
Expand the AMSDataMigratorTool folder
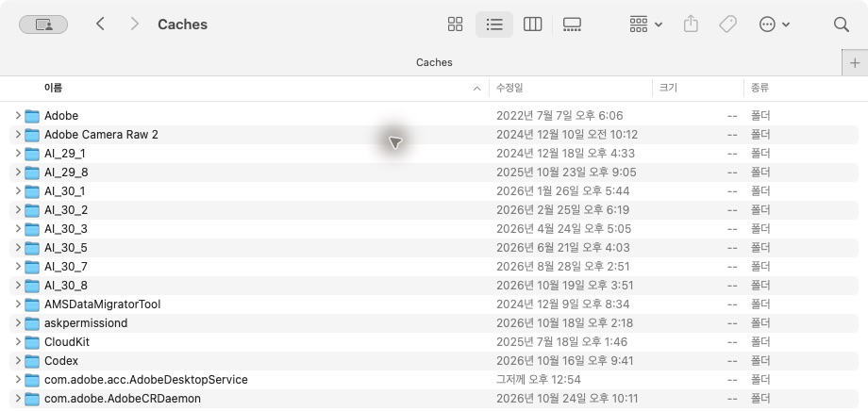coord(18,304)
